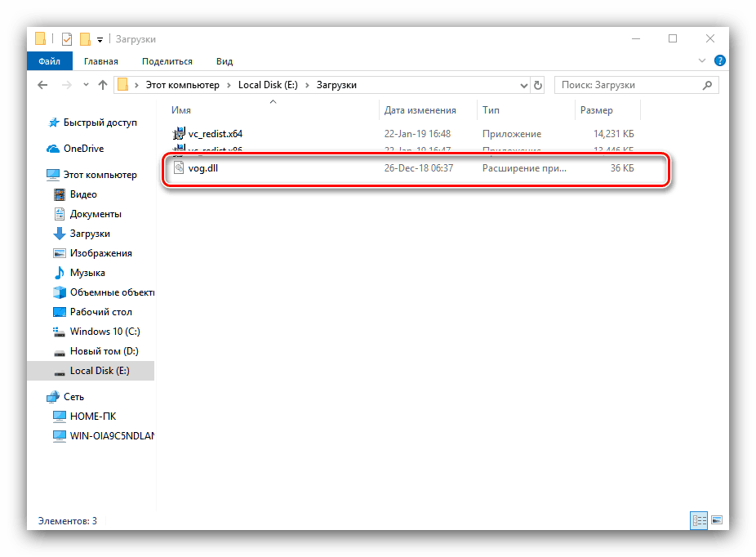This screenshot has height=557, width=756.
Task: Open OneDrive in the navigation pane
Action: coord(75,149)
